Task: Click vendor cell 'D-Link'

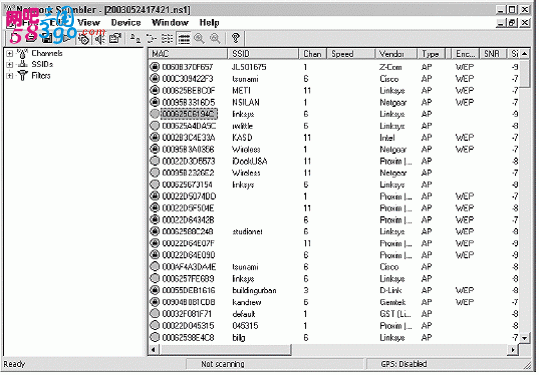Action: tap(391, 290)
